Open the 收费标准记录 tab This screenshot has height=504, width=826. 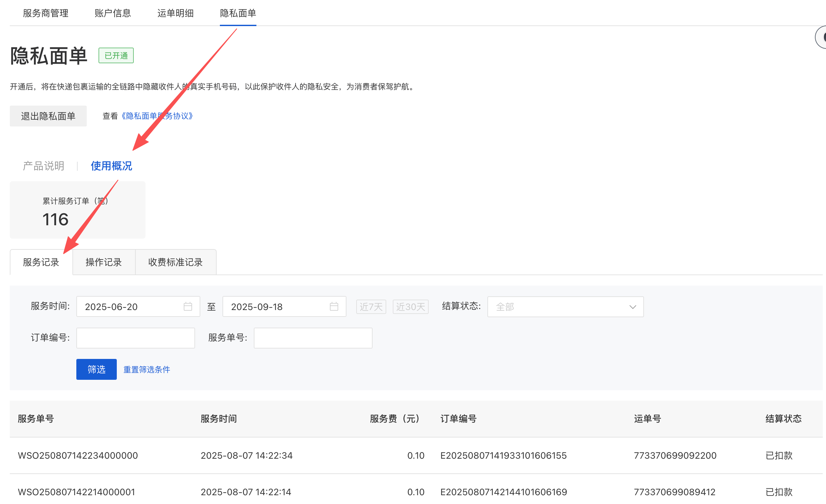point(175,262)
